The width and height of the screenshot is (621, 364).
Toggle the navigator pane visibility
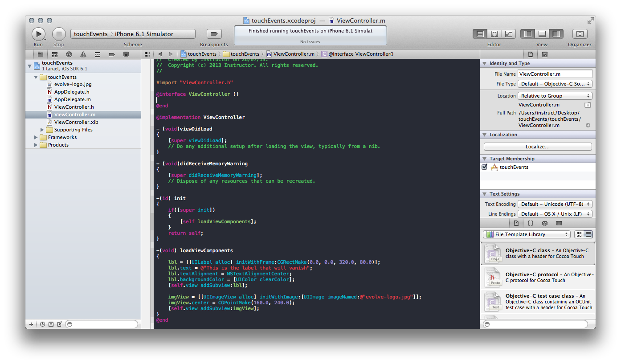(x=528, y=34)
